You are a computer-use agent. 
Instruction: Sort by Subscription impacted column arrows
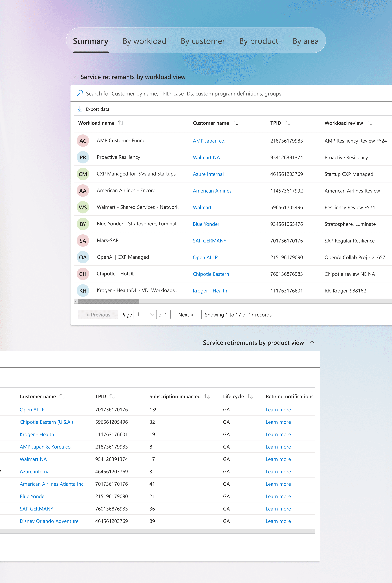[x=207, y=396]
